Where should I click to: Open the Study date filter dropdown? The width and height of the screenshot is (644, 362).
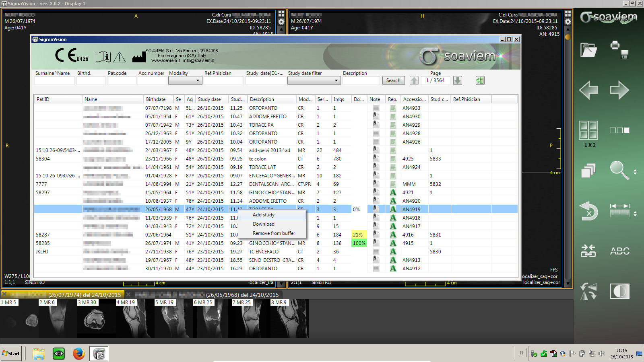click(314, 80)
